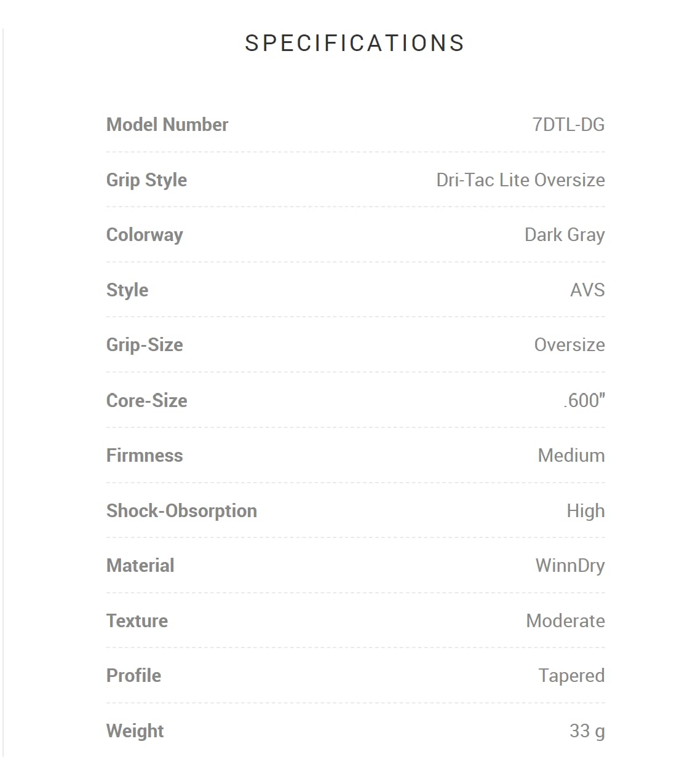Select the Medium firmness value
The width and height of the screenshot is (698, 784).
(571, 456)
